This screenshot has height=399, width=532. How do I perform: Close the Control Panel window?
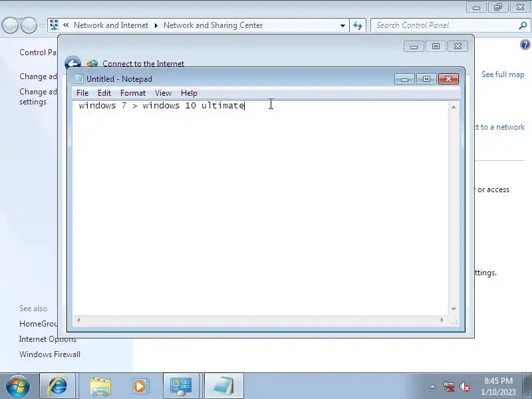[520, 7]
